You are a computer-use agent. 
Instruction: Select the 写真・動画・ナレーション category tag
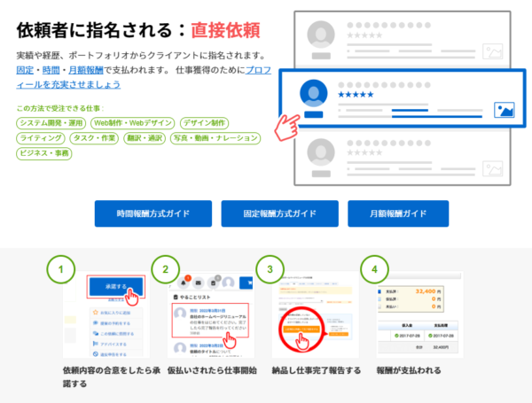(x=215, y=138)
